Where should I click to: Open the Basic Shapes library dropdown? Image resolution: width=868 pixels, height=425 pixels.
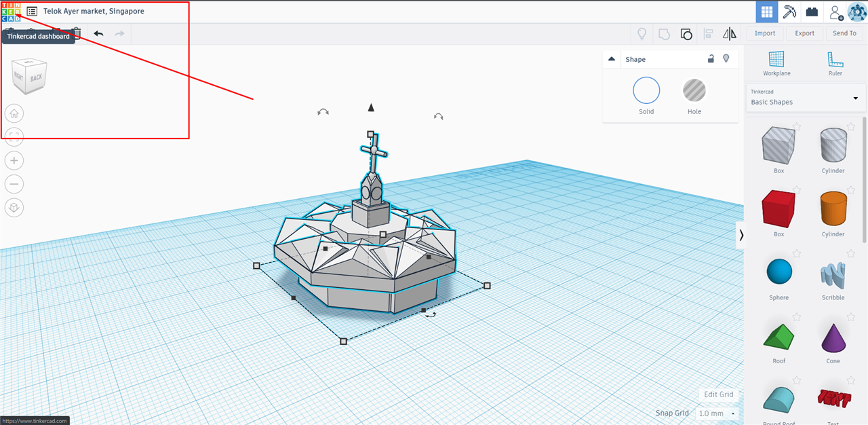804,98
